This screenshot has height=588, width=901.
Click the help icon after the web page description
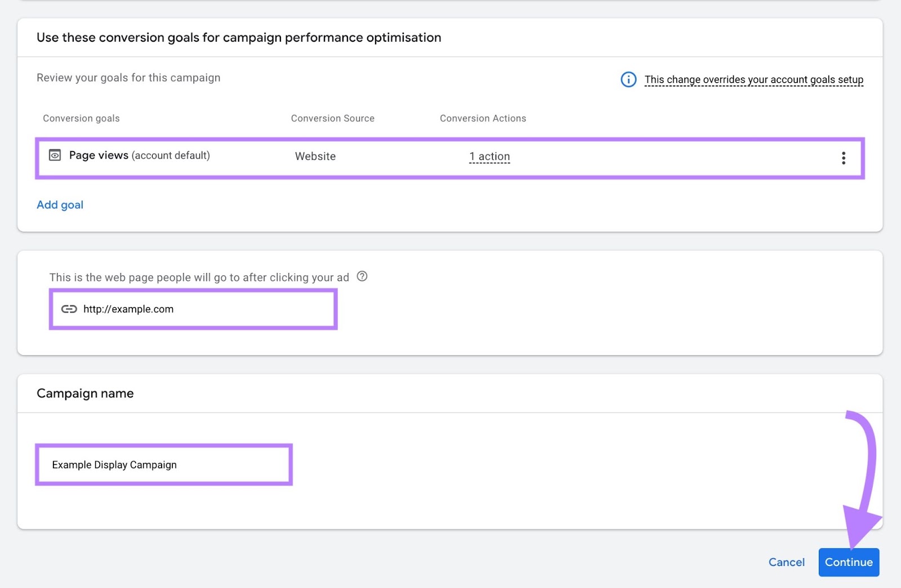pos(362,276)
